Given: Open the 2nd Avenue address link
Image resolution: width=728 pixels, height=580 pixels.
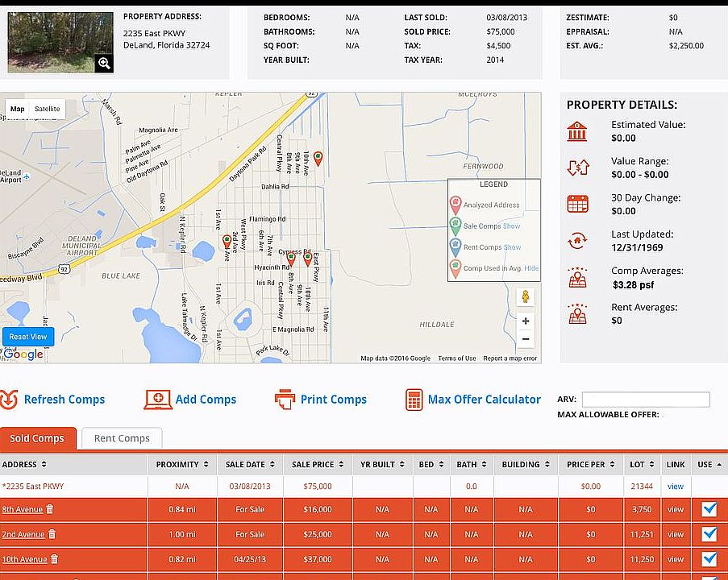Looking at the screenshot, I should click(x=23, y=535).
